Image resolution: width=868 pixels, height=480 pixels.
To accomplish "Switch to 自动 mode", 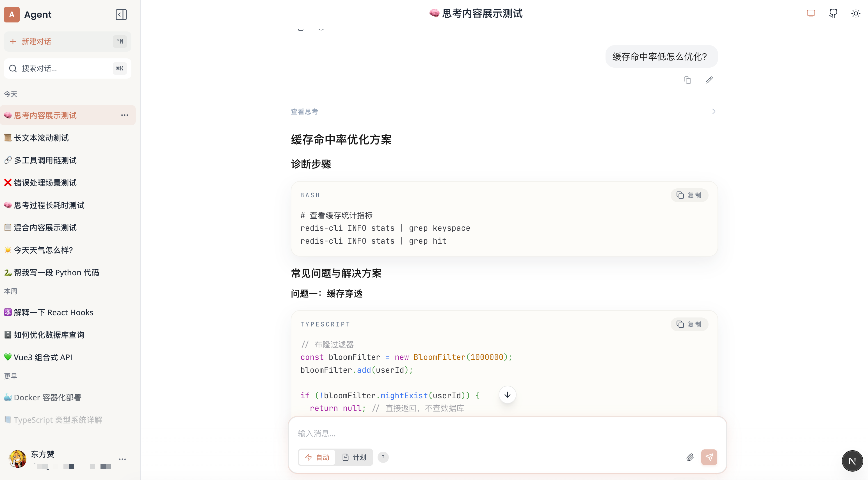I will (317, 457).
